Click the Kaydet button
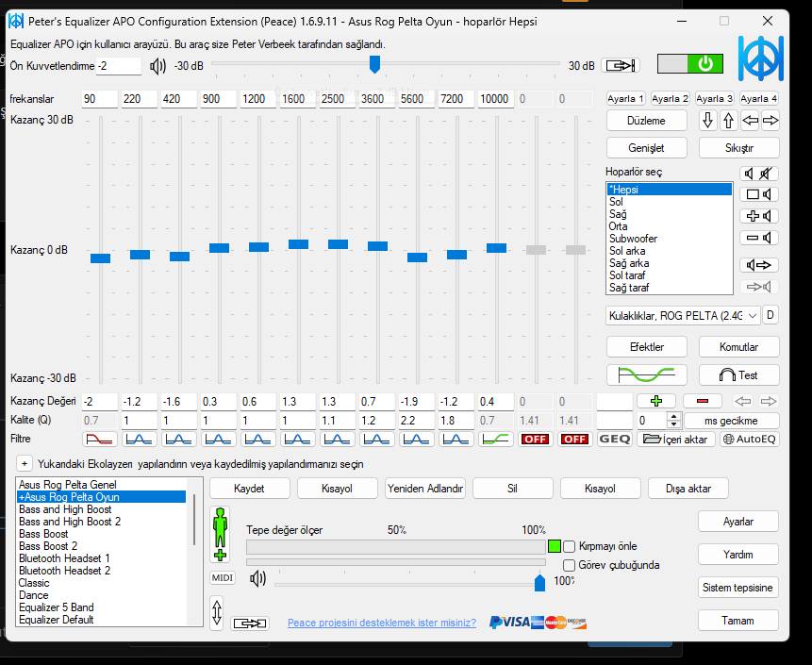Image resolution: width=812 pixels, height=665 pixels. [249, 489]
